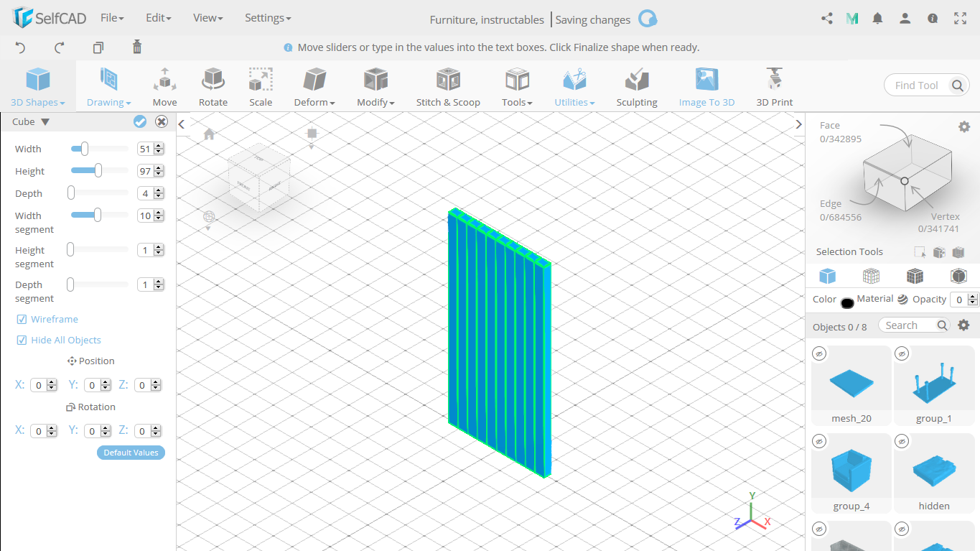Select the solid+wireframe dark cube icon
Viewport: 980px width, 551px height.
coord(915,276)
